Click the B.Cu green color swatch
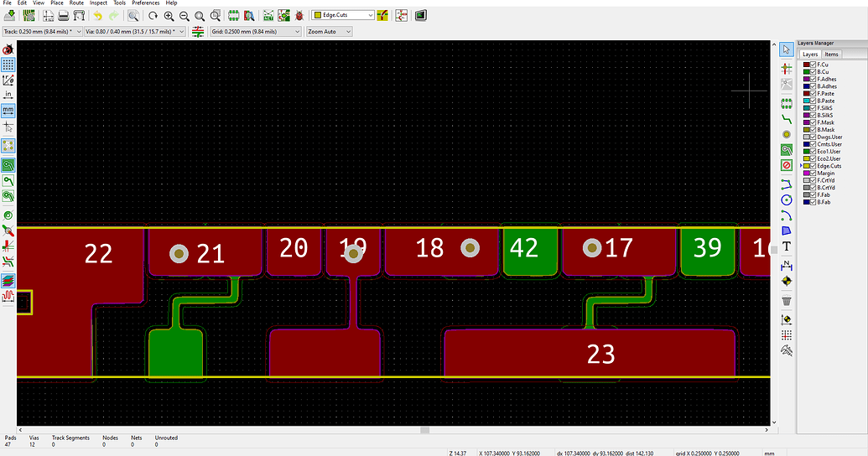 [x=807, y=72]
